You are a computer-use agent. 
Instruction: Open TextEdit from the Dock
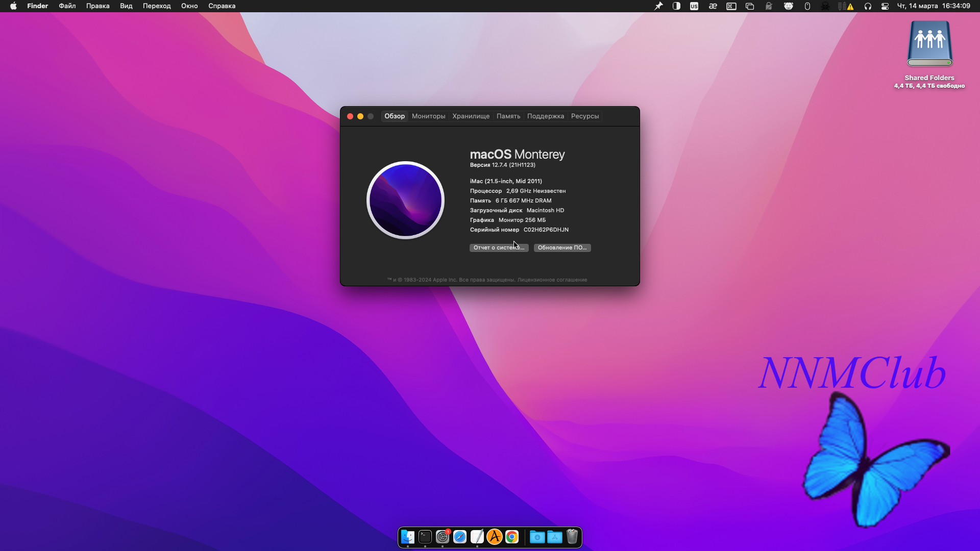(477, 537)
